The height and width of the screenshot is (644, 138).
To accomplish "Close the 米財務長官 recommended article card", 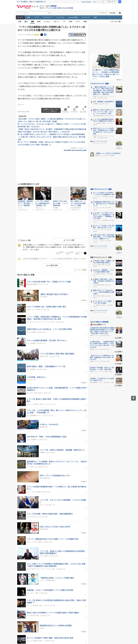I will (x=33, y=210).
